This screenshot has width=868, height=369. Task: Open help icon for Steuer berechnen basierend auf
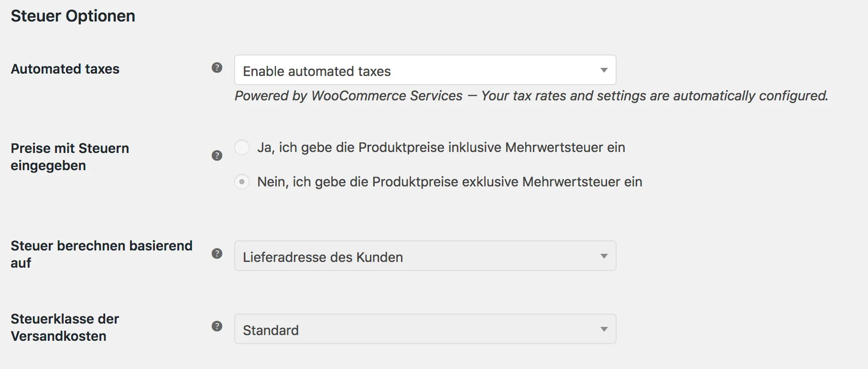click(x=217, y=253)
